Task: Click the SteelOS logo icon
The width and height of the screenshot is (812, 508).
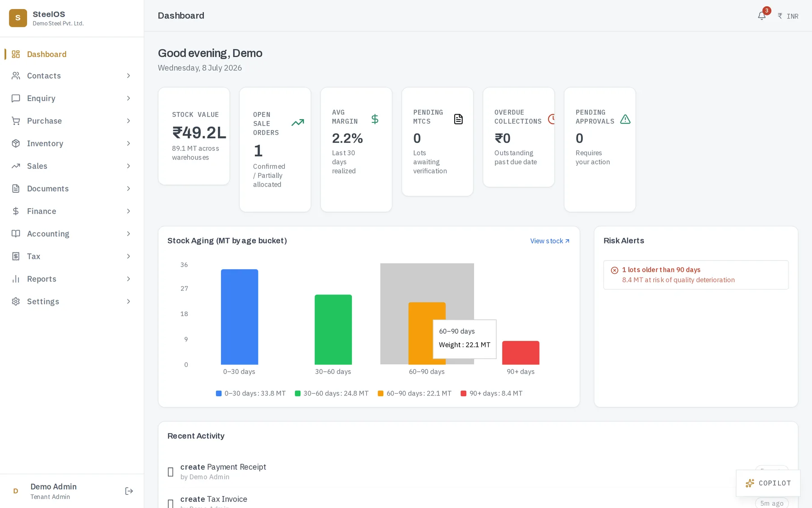Action: coord(18,18)
